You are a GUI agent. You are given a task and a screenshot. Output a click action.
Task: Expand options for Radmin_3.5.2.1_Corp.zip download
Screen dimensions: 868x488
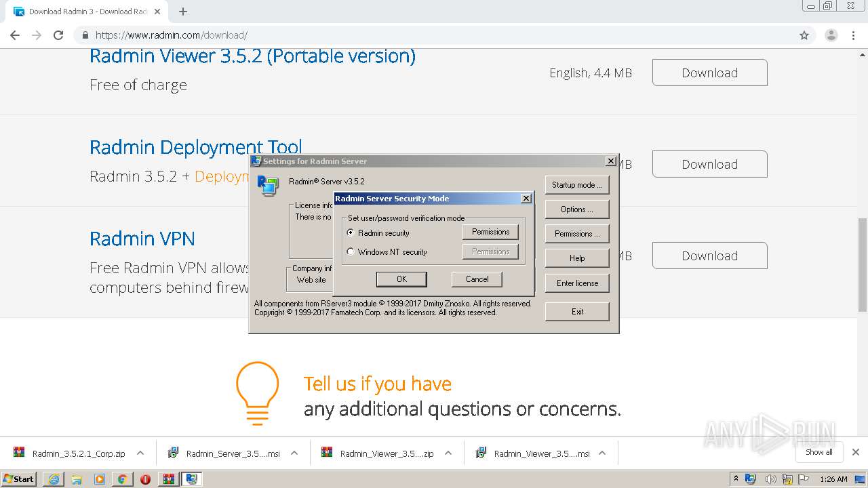tap(140, 453)
